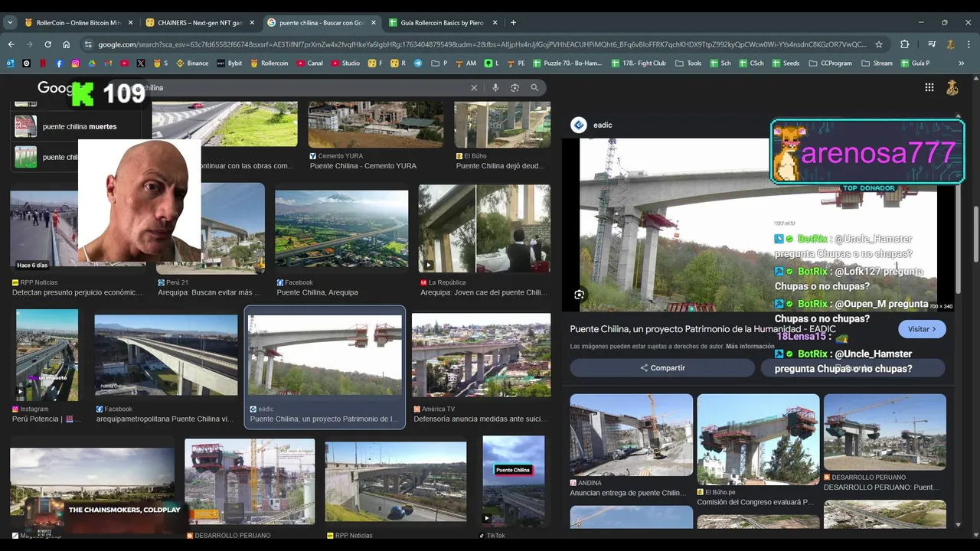Viewport: 980px width, 551px height.
Task: Go back to the previous page
Action: (x=11, y=44)
